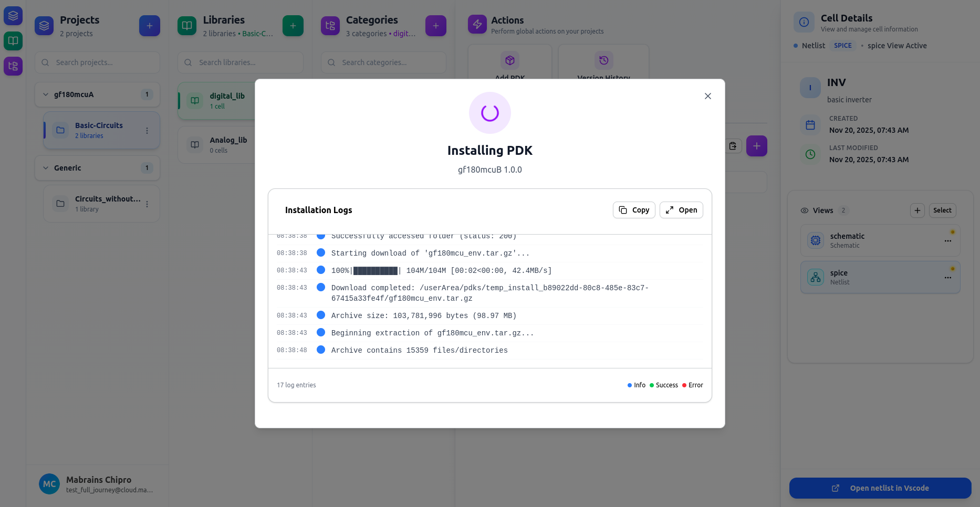This screenshot has width=980, height=507.
Task: Open options menu for Basic-Circuits project
Action: point(147,131)
